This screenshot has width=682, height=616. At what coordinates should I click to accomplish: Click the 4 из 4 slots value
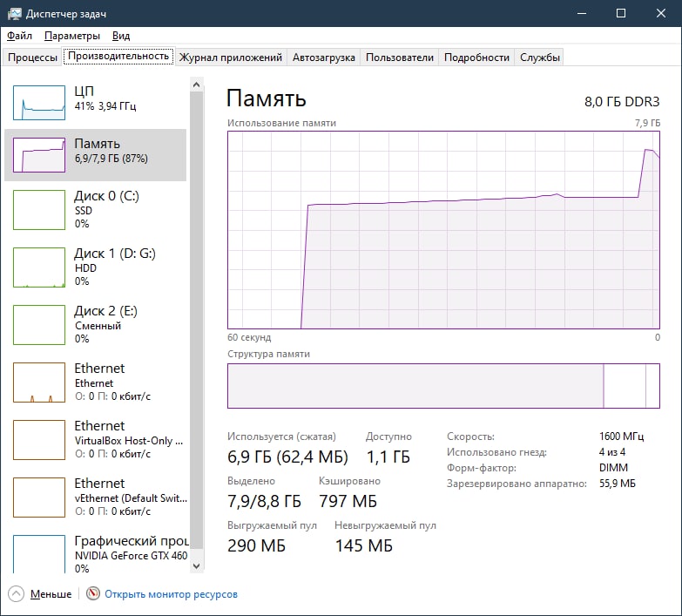[612, 452]
